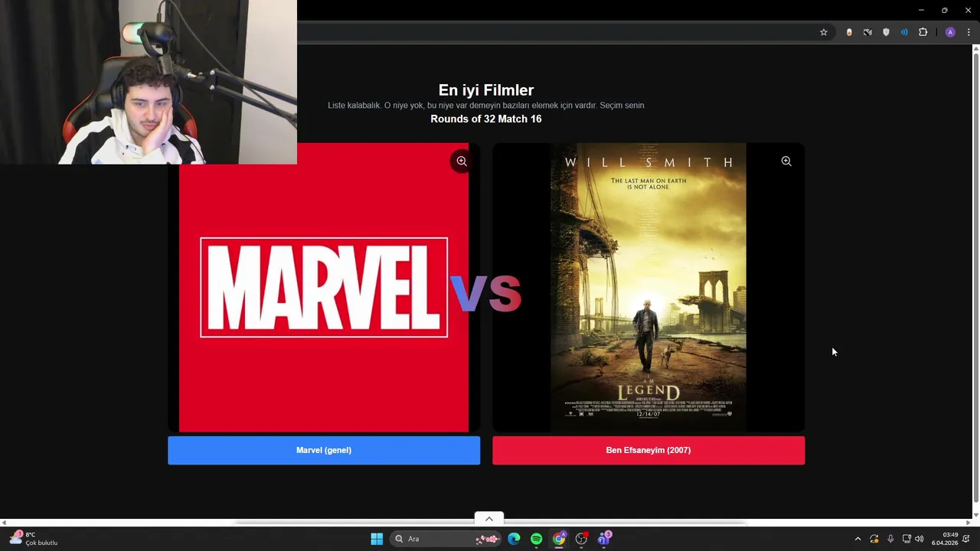The image size is (980, 551).
Task: Vote for Ben Efsaneyim (2007) button
Action: click(x=648, y=450)
